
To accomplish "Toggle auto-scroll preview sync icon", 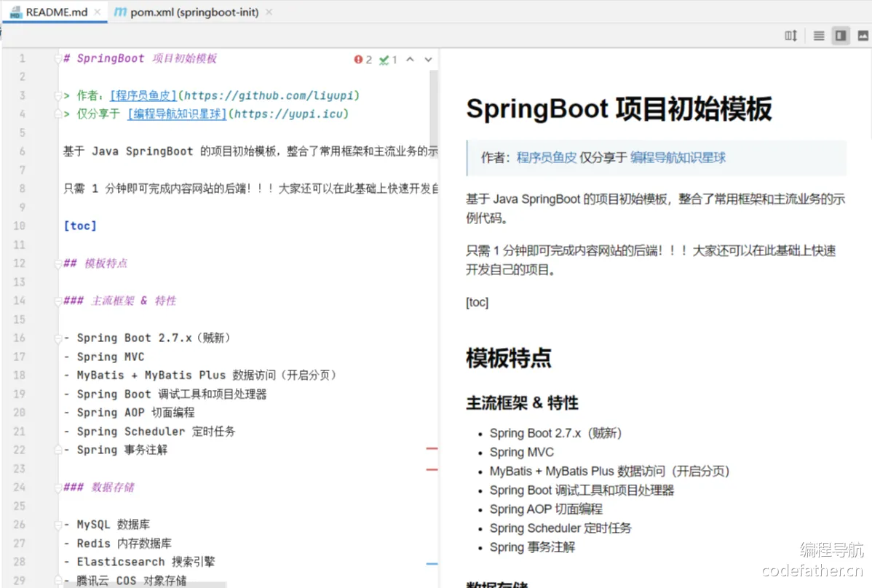I will point(790,36).
